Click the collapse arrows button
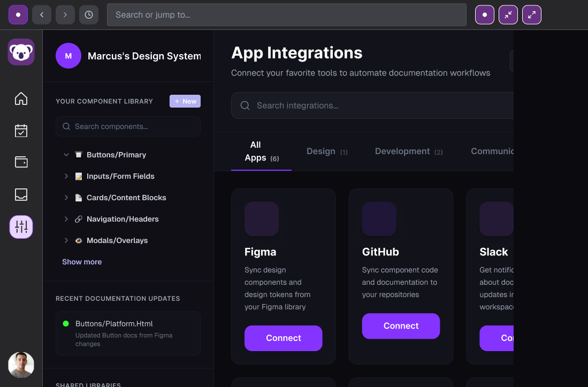The width and height of the screenshot is (588, 387). click(x=508, y=14)
